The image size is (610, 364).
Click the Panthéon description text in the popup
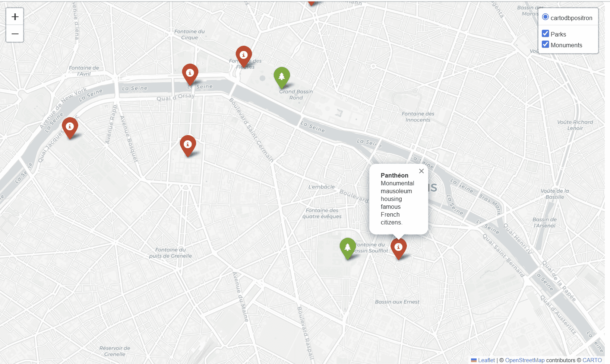pos(397,203)
